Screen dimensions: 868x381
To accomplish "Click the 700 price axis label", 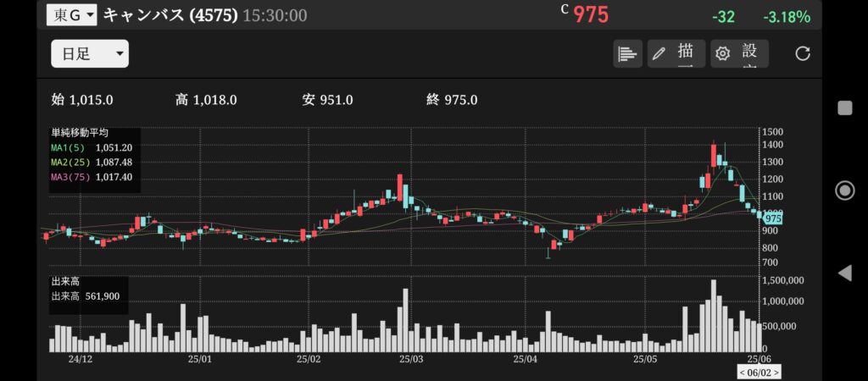I will 771,262.
